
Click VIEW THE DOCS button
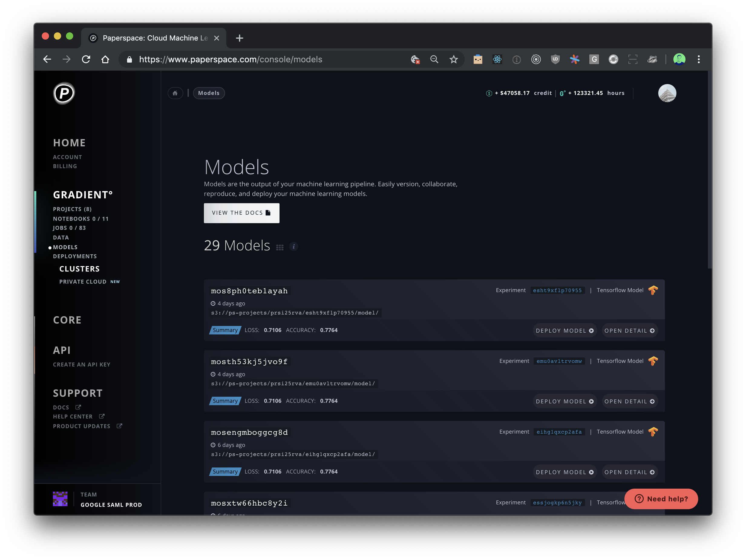(241, 213)
